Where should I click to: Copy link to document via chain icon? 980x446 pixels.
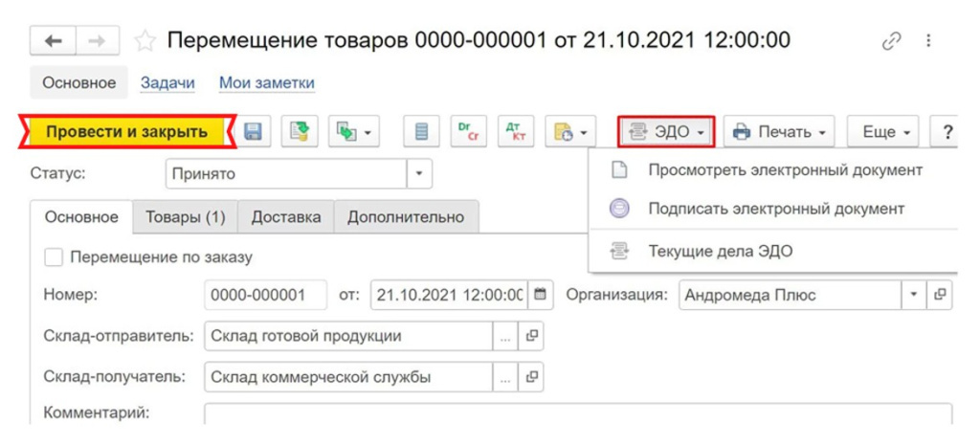(890, 42)
